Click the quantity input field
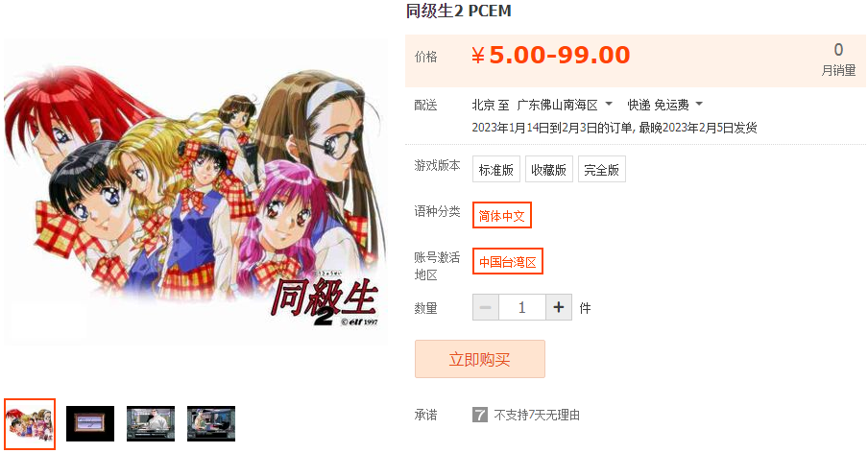This screenshot has width=868, height=453. pyautogui.click(x=522, y=307)
